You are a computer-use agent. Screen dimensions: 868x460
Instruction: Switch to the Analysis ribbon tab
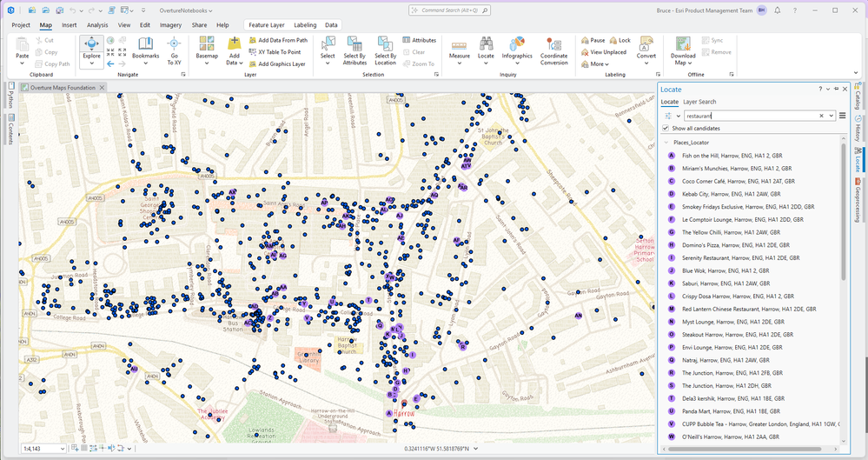pyautogui.click(x=97, y=25)
